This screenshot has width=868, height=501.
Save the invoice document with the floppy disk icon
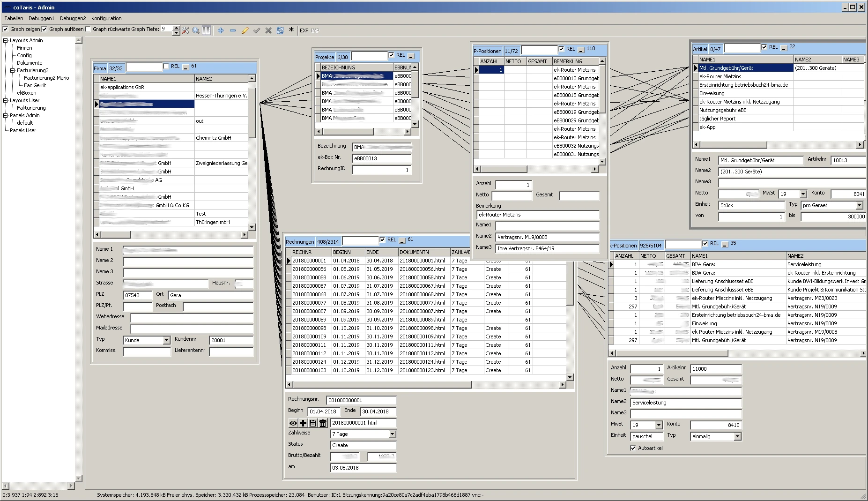click(x=313, y=423)
